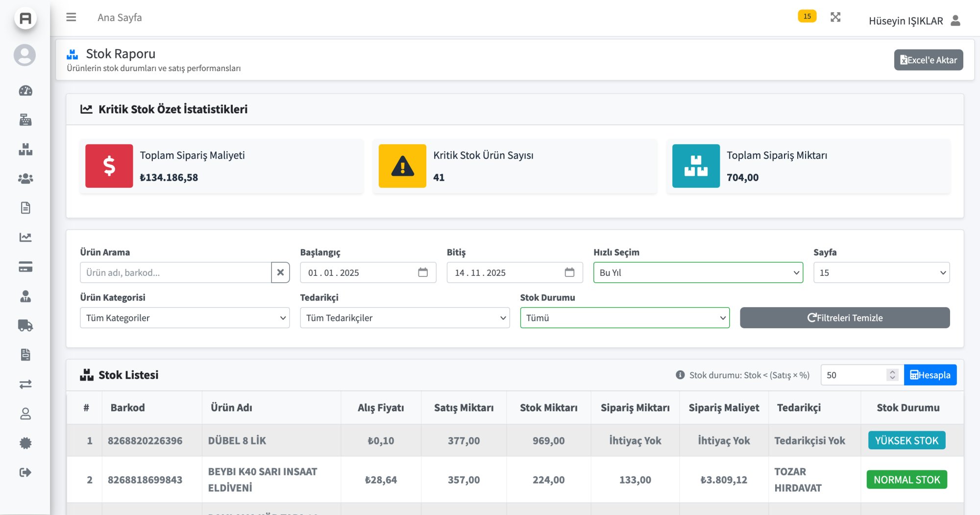
Task: Click the logout icon in sidebar
Action: [x=25, y=472]
